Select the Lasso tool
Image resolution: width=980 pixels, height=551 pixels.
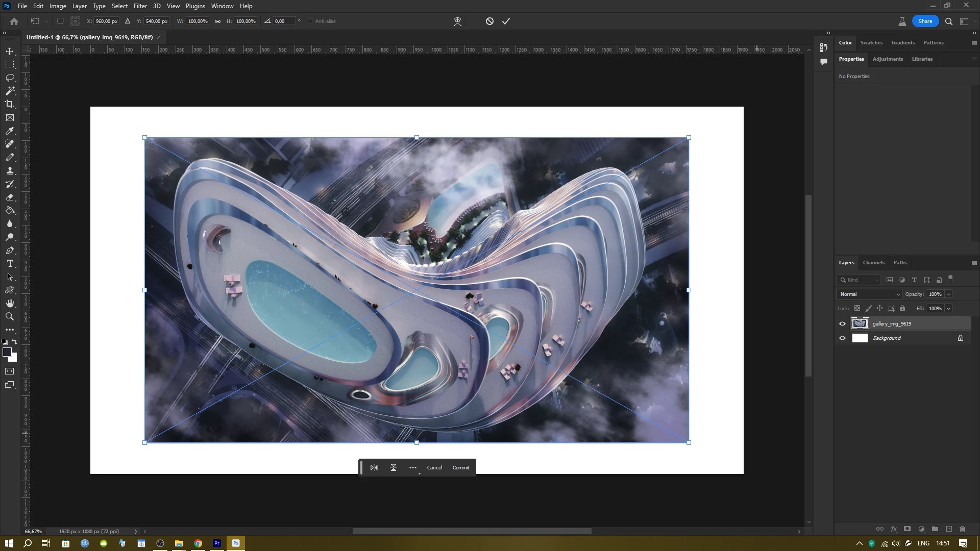(10, 78)
